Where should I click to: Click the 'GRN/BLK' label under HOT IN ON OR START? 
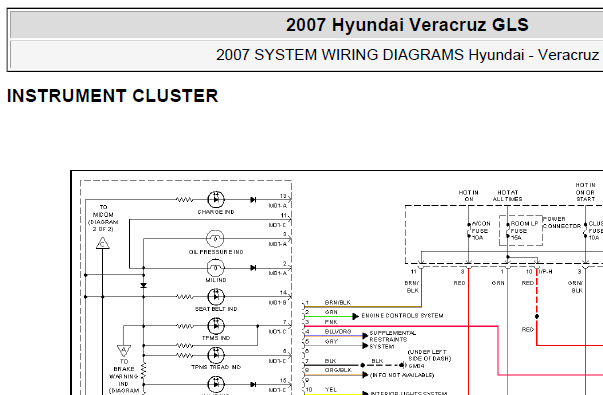(x=575, y=287)
